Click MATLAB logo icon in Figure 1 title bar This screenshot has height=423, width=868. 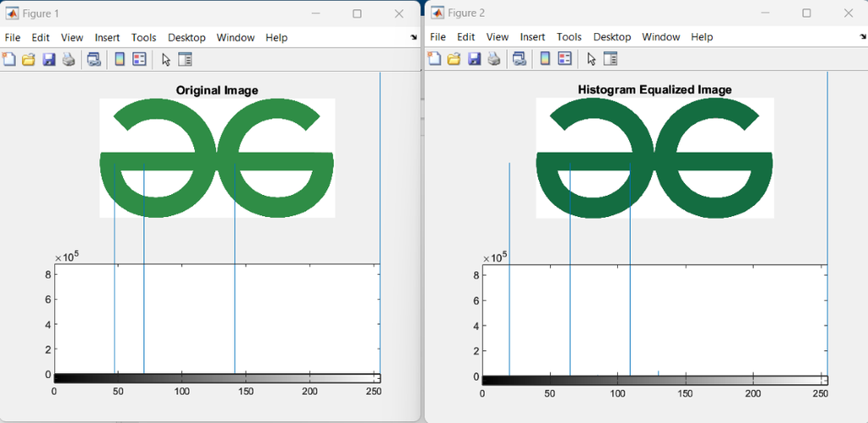point(12,14)
